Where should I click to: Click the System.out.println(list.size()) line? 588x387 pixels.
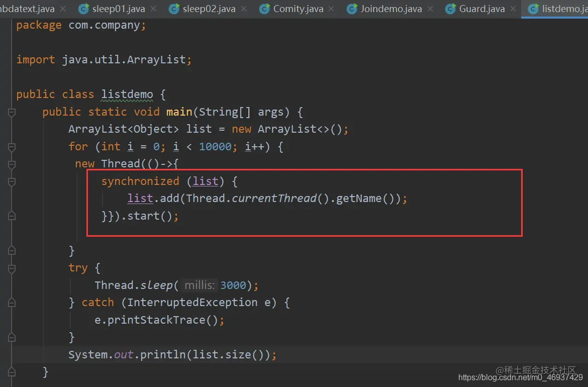tap(172, 355)
